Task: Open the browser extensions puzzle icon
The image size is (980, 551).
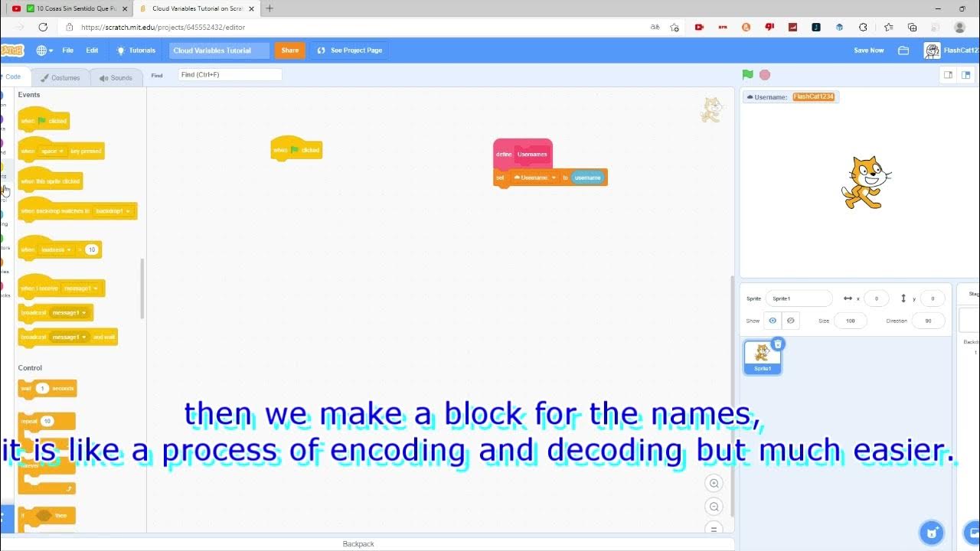Action: point(863,27)
